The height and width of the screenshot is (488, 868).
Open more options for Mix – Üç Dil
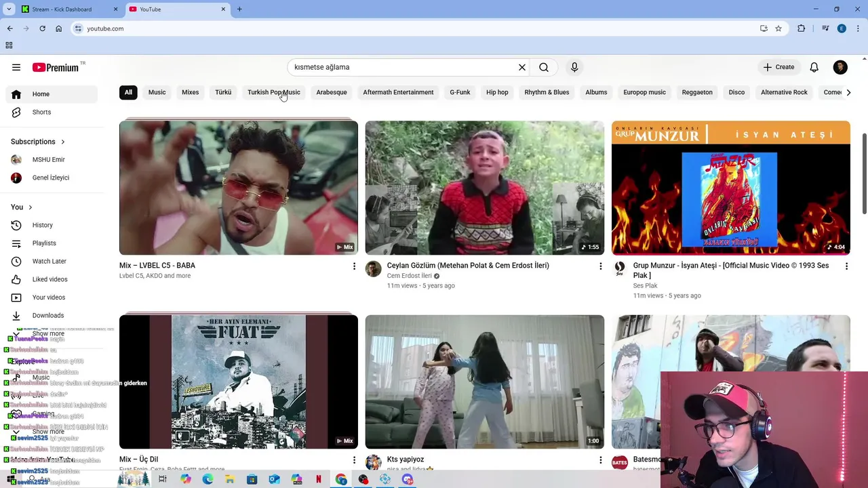point(354,460)
